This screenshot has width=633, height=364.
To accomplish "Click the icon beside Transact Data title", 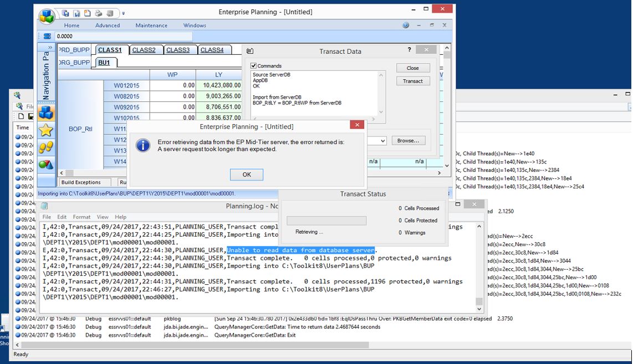I will [x=250, y=52].
